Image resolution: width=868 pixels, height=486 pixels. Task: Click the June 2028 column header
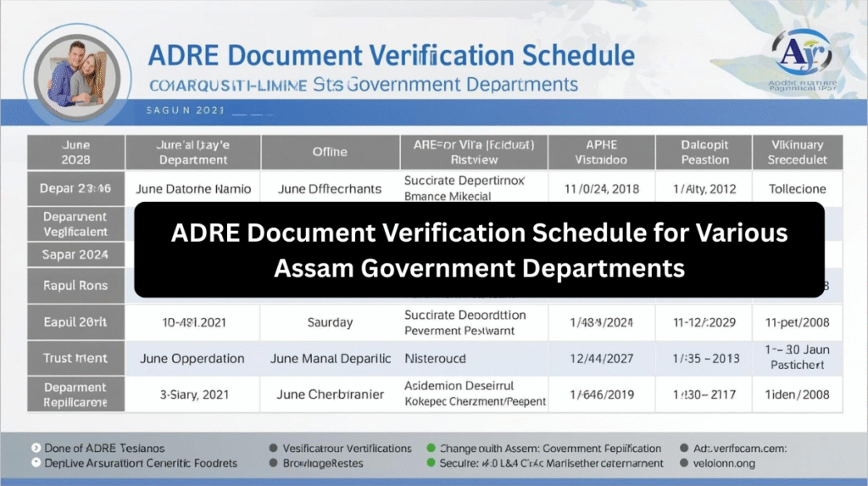point(75,152)
